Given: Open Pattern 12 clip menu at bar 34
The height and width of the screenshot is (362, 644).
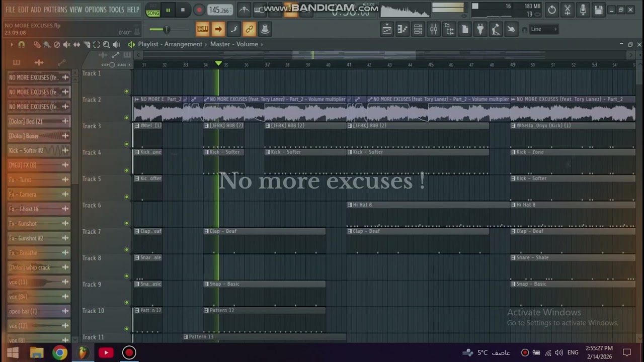Looking at the screenshot, I should click(x=207, y=311).
